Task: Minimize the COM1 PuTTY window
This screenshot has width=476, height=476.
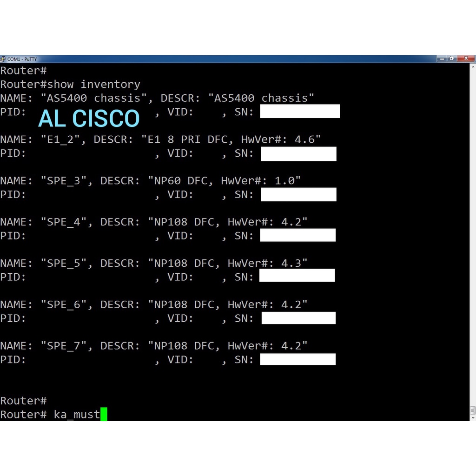Action: [442, 59]
